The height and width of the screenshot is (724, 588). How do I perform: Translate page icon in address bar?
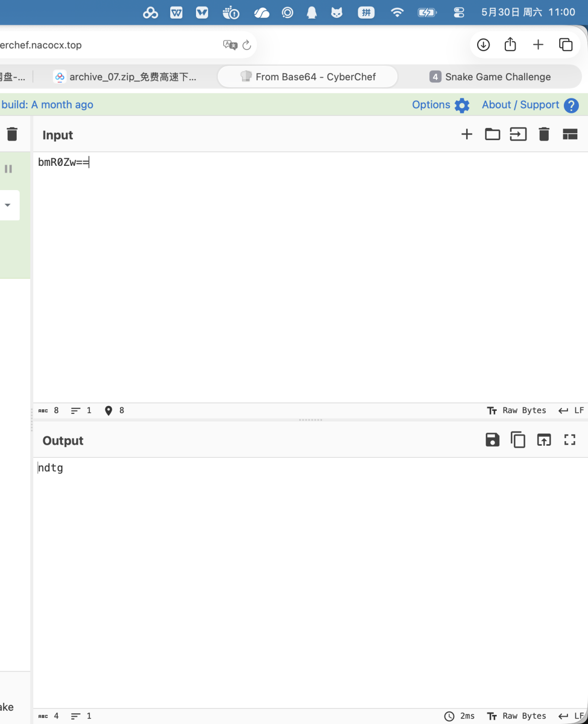pyautogui.click(x=230, y=45)
